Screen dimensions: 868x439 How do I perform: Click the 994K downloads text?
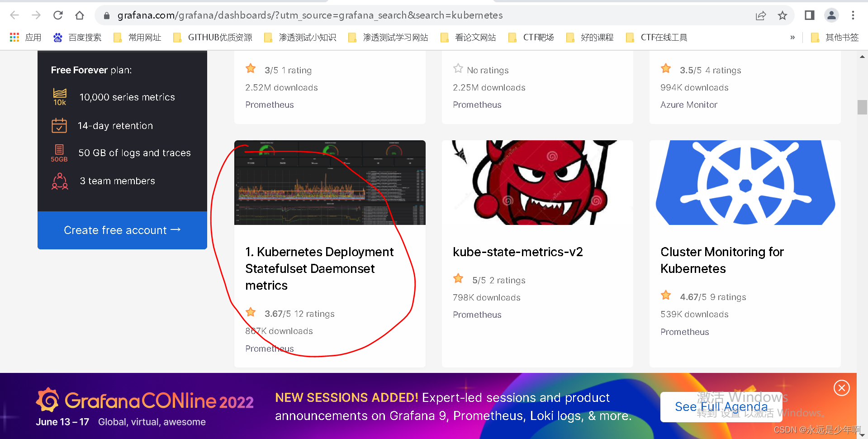click(x=694, y=87)
